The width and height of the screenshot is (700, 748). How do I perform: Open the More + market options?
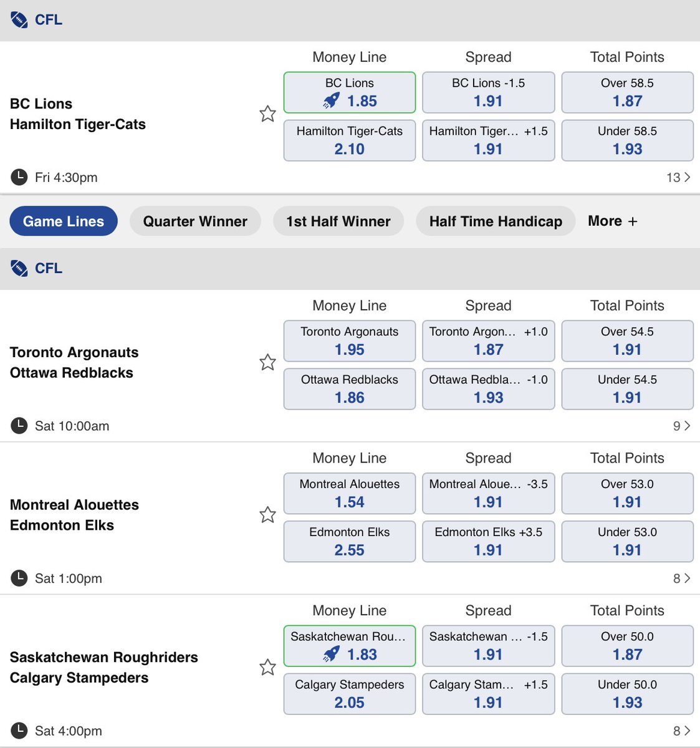coord(613,221)
